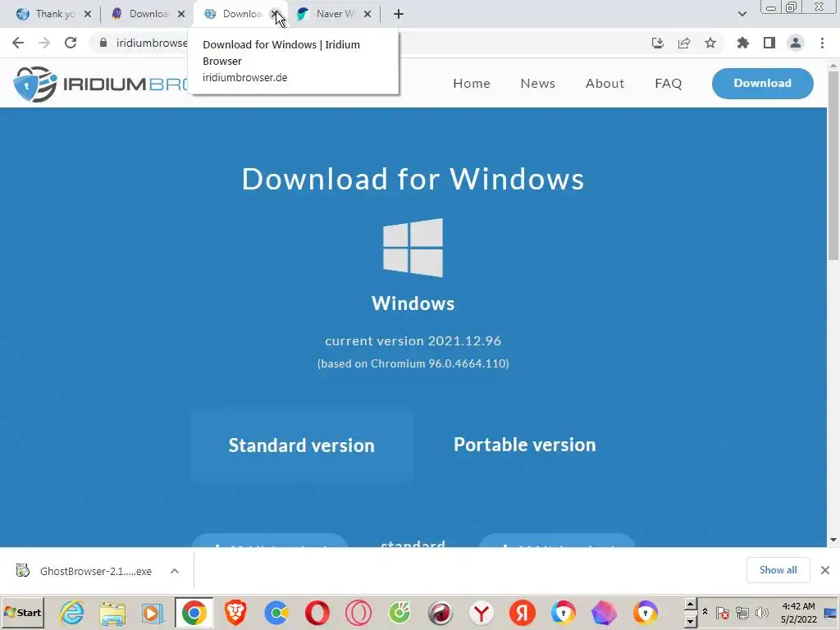The height and width of the screenshot is (630, 840).
Task: Reload the Iridium download page
Action: 71,43
